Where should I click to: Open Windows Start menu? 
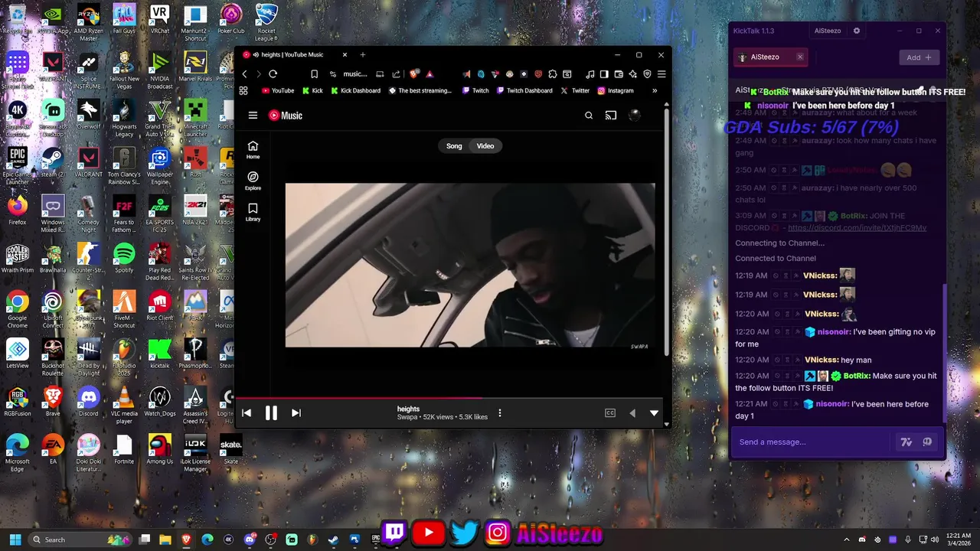(x=15, y=540)
